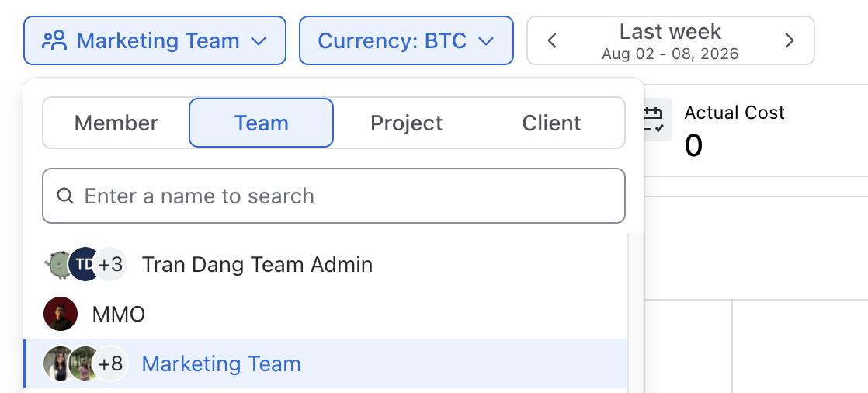The width and height of the screenshot is (868, 393).
Task: Go to previous week with left arrow
Action: click(552, 40)
